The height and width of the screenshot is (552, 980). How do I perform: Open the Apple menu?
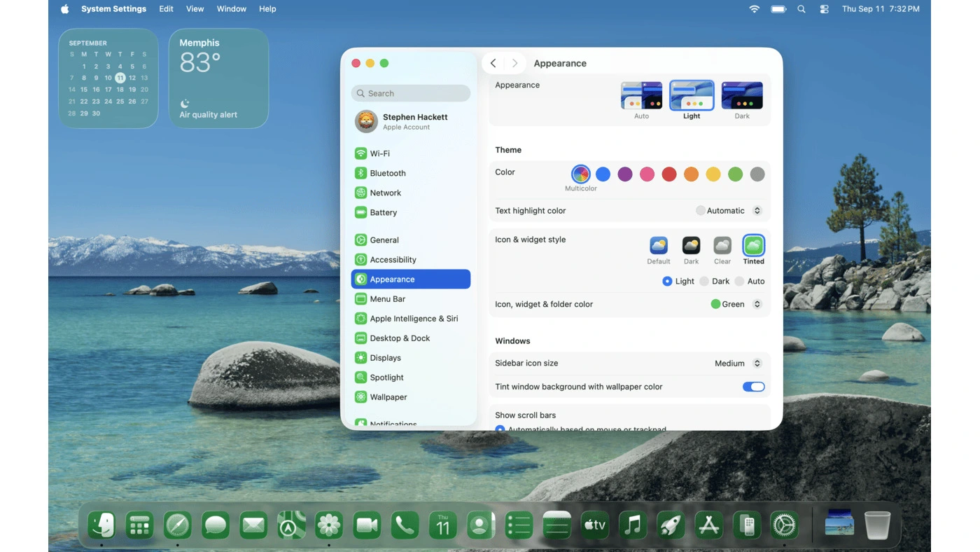click(x=65, y=9)
